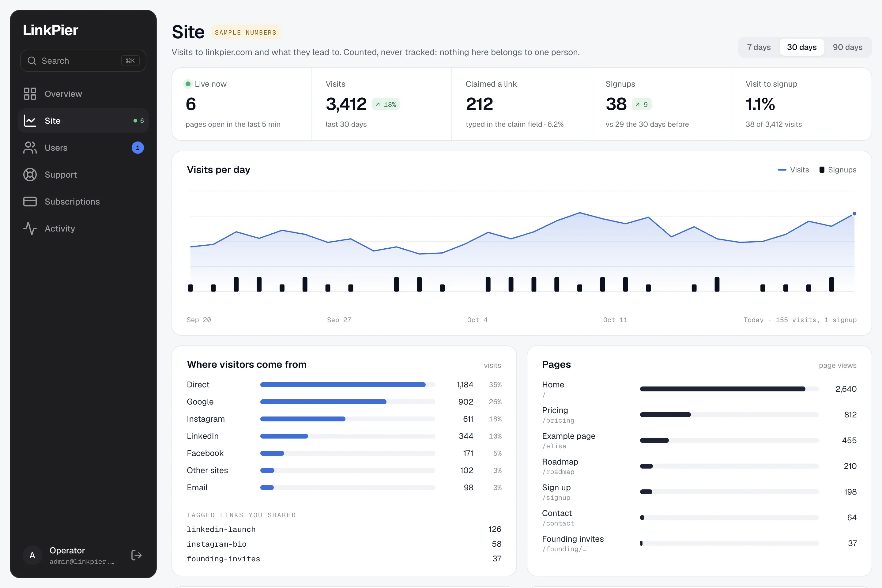Click the Today 155 visits caption

point(800,320)
